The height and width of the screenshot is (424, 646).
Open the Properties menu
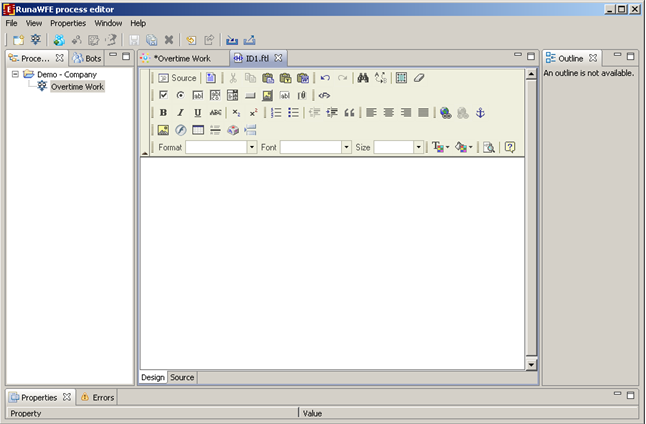click(68, 22)
